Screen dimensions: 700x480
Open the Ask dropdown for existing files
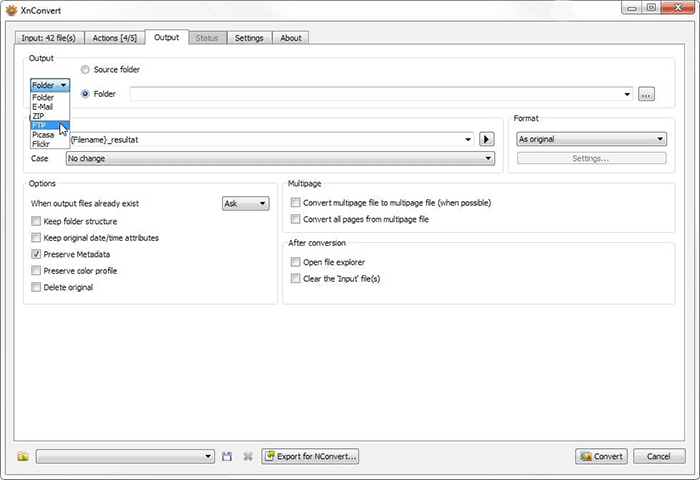coord(245,204)
